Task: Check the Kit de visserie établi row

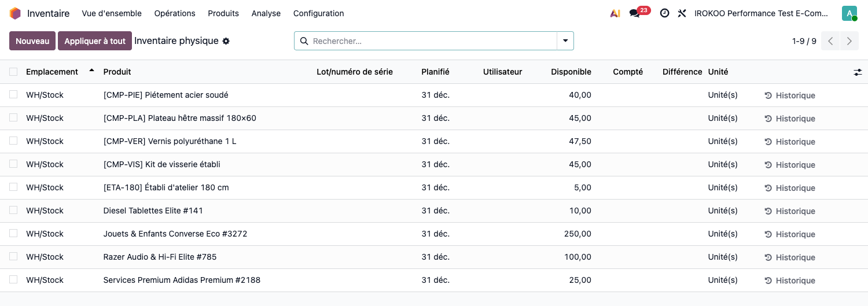Action: tap(13, 164)
